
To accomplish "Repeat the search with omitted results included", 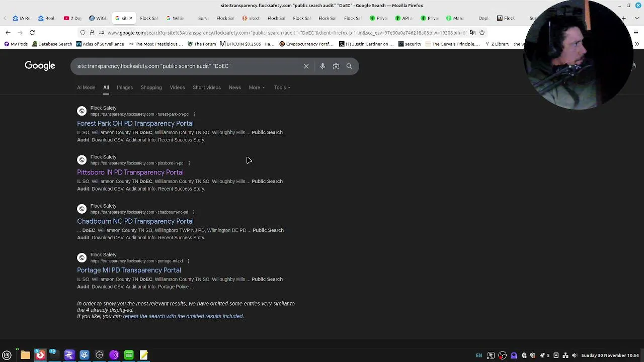I will pos(183,316).
